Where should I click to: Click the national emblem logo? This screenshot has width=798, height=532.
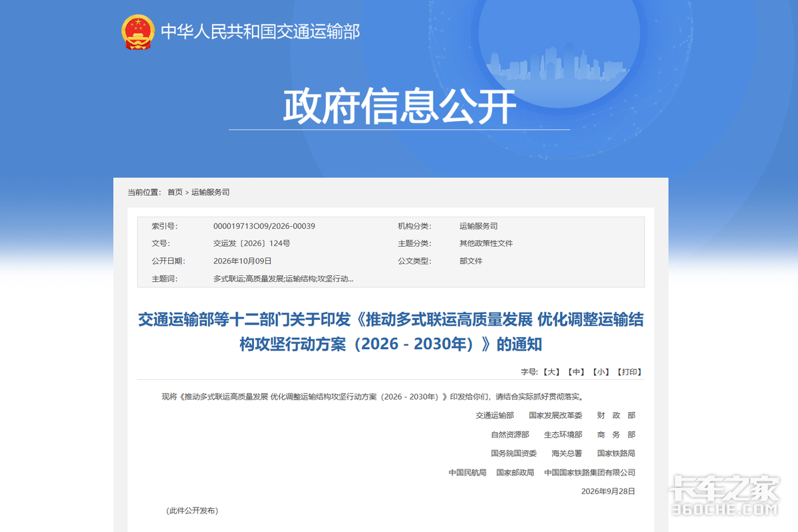click(x=138, y=31)
